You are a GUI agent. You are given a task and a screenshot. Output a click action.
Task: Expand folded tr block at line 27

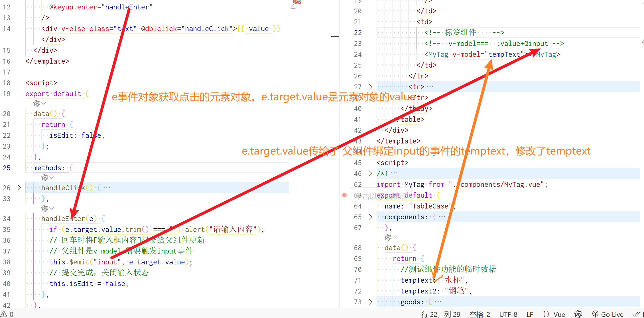coord(370,87)
